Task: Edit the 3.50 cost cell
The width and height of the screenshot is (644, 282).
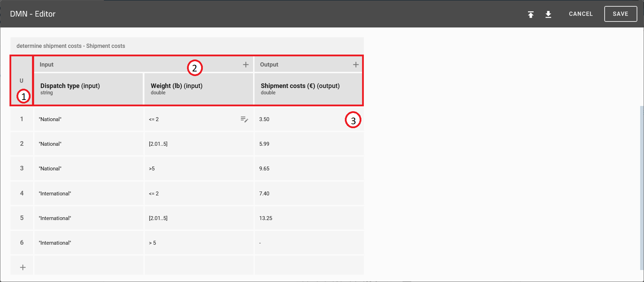Action: [309, 119]
